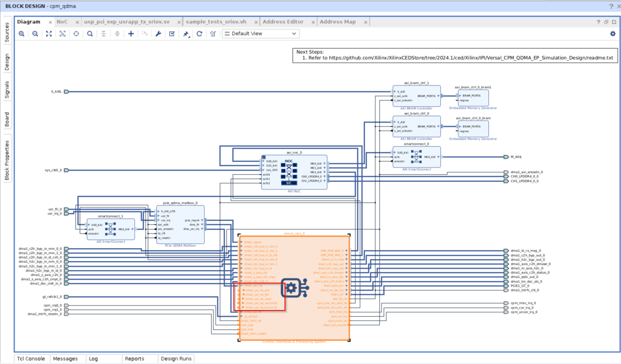Click the Zoom In toolbar icon
Screen dimensions: 621x364
point(22,34)
